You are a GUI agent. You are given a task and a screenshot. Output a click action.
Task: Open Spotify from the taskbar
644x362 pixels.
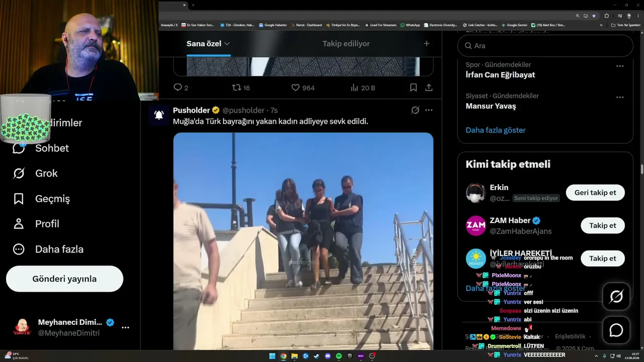(339, 356)
